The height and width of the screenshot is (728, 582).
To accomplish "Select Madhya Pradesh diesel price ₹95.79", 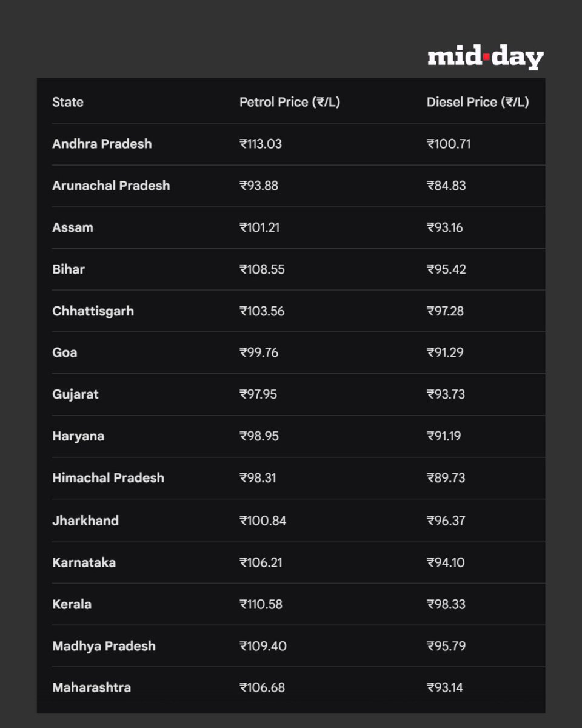I will click(446, 646).
